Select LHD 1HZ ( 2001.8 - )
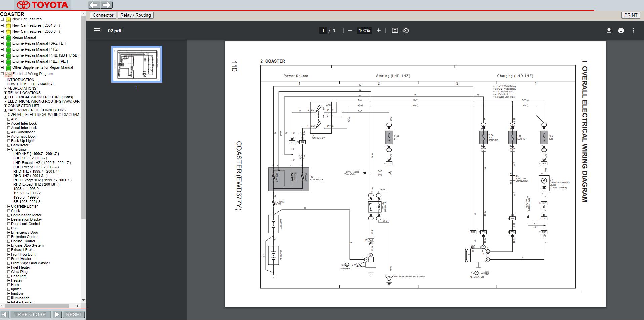The width and height of the screenshot is (644, 320). click(30, 158)
